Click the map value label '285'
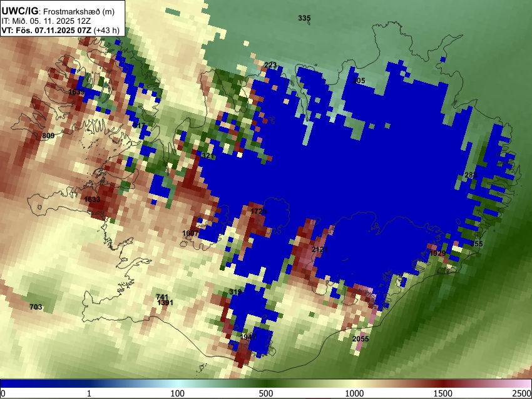 pos(471,175)
